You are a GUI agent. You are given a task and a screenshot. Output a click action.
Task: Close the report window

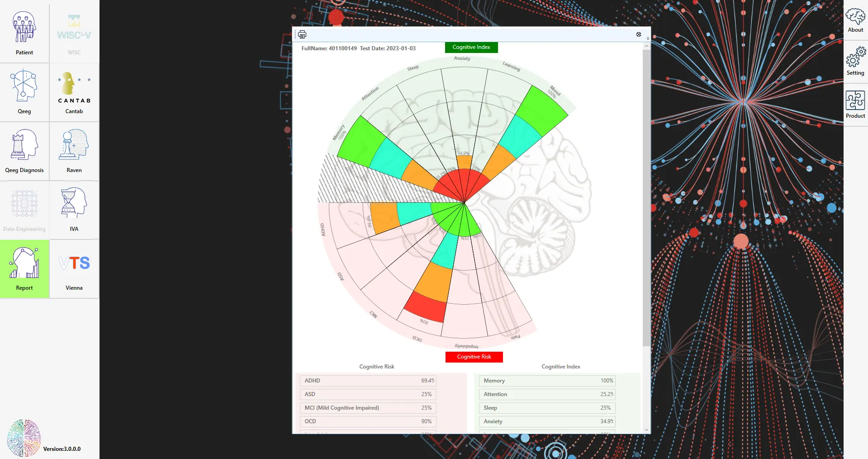point(639,34)
